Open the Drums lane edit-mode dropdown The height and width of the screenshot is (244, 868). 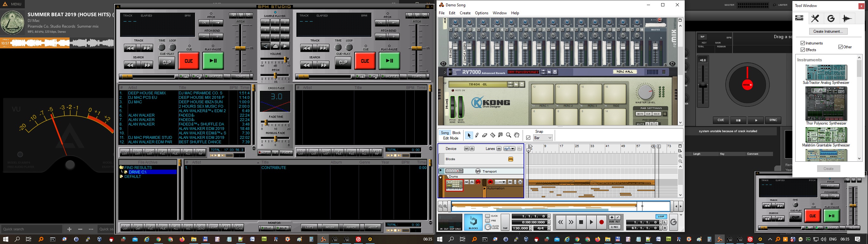pyautogui.click(x=500, y=182)
